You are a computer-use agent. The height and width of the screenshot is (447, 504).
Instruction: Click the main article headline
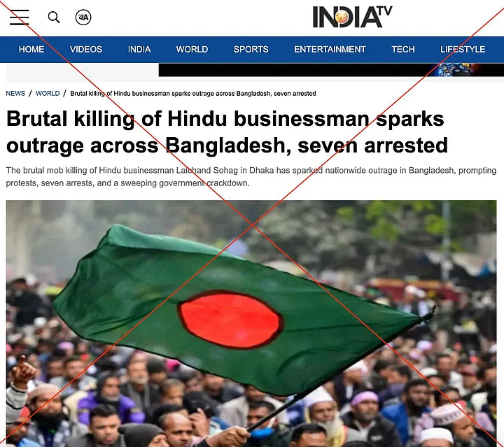click(x=227, y=132)
